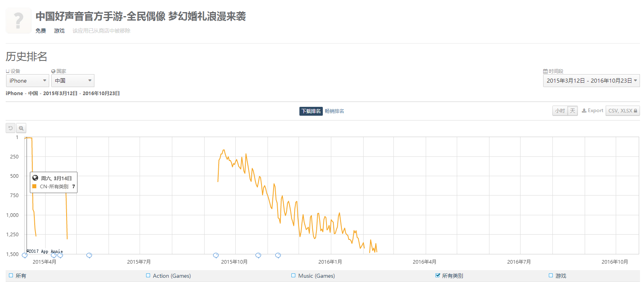Switch to the 畅销排名 tab
This screenshot has width=644, height=283.
point(335,111)
